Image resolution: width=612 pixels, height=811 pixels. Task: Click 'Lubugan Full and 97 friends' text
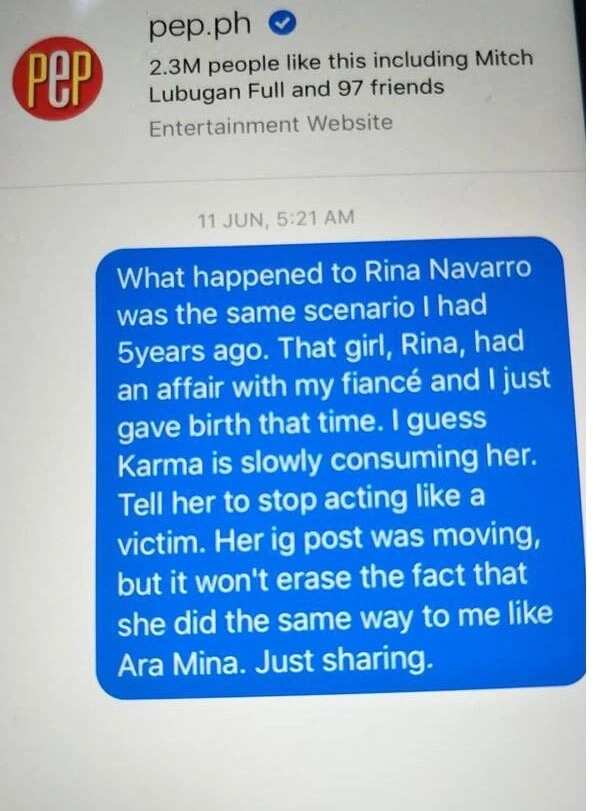(x=296, y=89)
